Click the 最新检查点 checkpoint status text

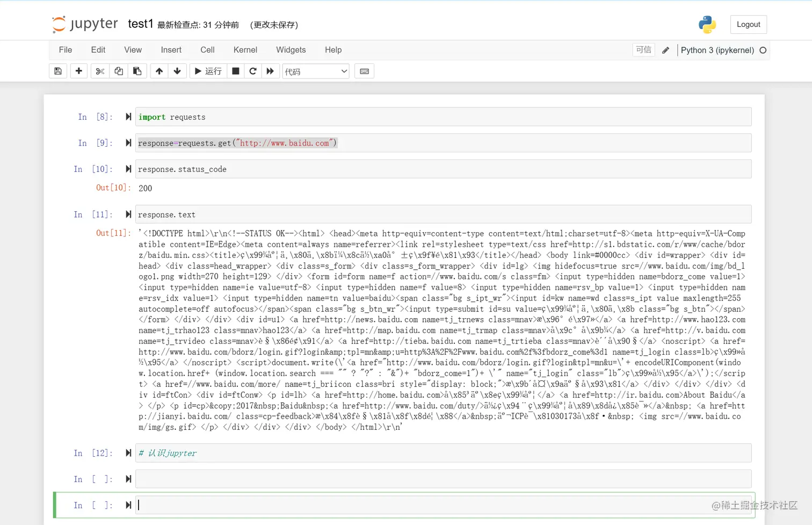[x=198, y=25]
